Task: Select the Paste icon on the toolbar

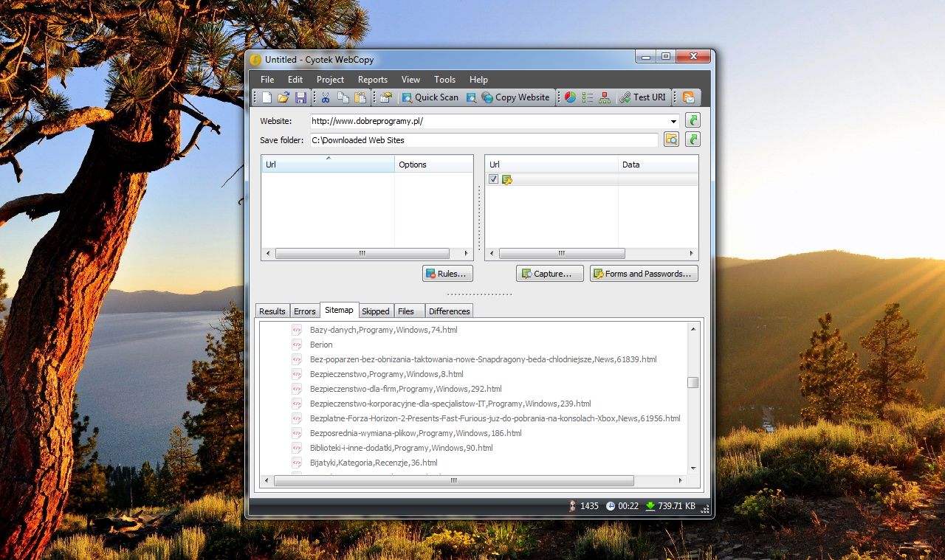Action: pyautogui.click(x=360, y=97)
